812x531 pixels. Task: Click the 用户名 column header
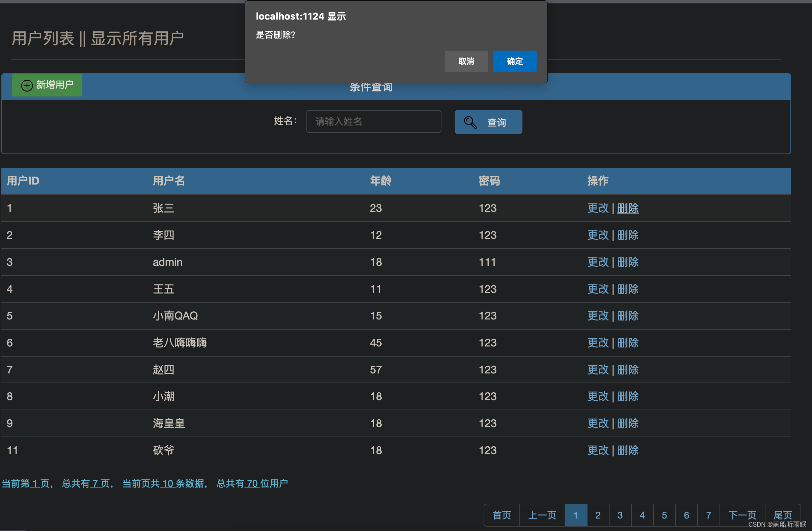click(x=169, y=180)
